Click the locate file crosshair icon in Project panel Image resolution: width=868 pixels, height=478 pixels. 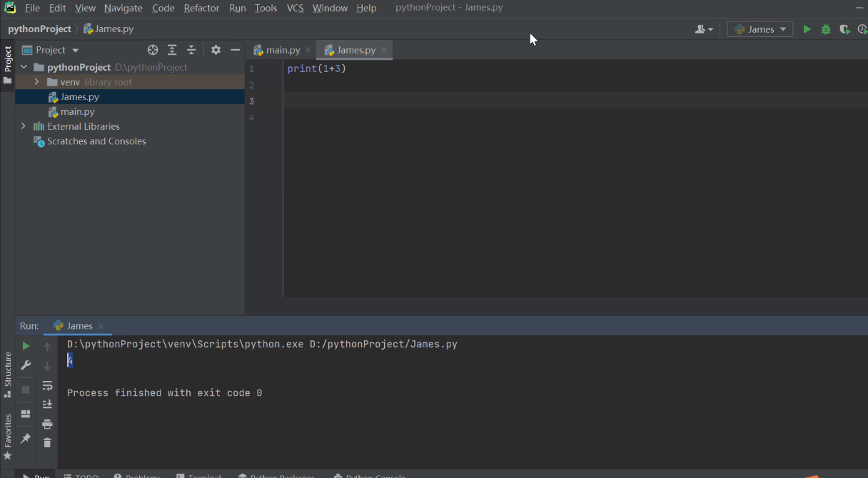pos(153,50)
